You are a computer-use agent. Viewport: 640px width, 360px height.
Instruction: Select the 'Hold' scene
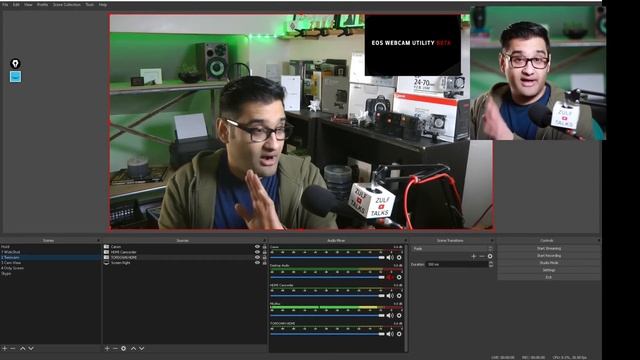click(50, 247)
